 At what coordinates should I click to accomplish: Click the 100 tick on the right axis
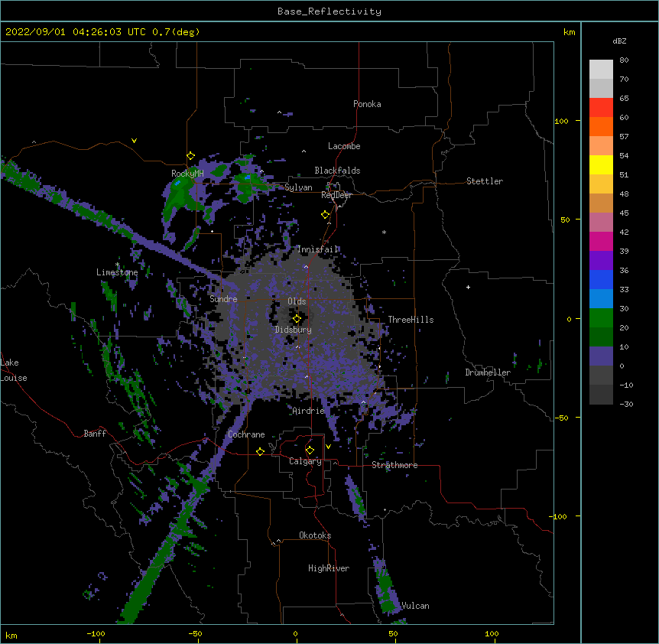[561, 121]
